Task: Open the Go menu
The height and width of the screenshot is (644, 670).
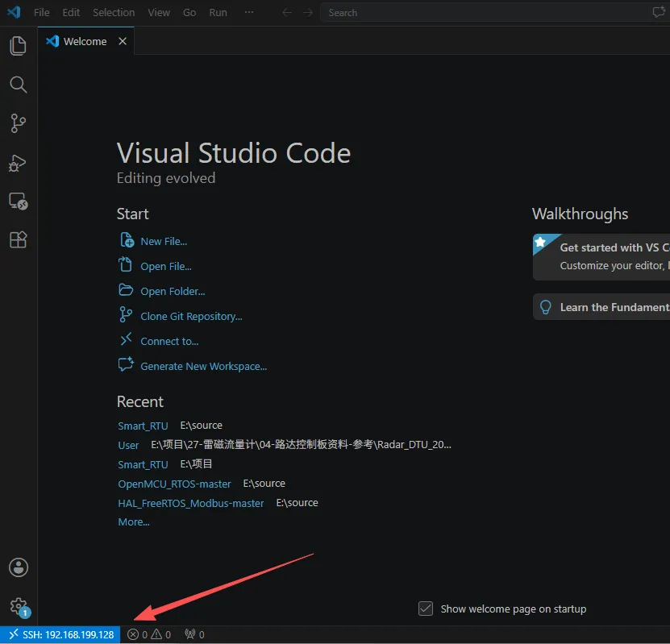Action: 189,12
